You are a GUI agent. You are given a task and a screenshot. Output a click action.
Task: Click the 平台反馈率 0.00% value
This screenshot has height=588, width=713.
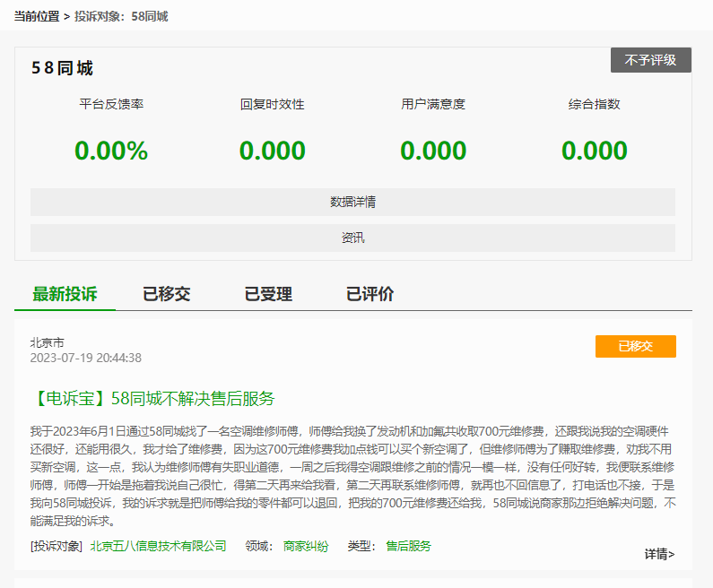point(111,151)
